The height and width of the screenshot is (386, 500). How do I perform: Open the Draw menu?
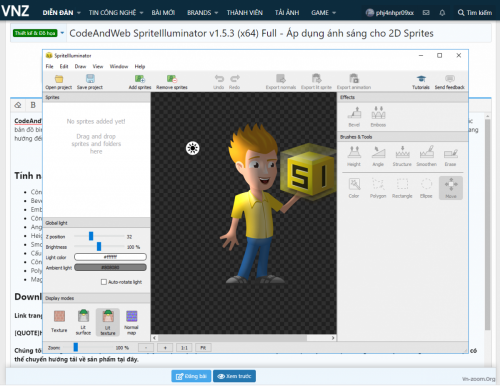[x=80, y=66]
